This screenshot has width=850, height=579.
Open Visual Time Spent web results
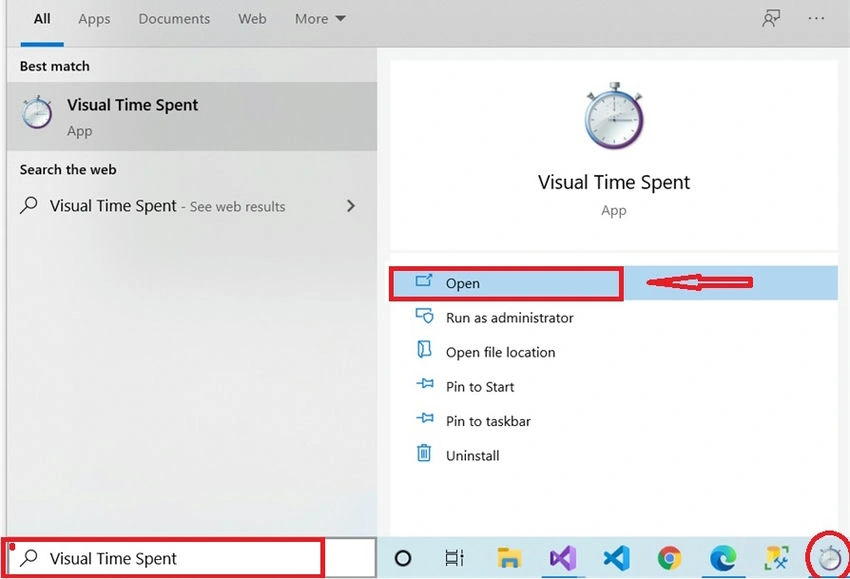(x=192, y=206)
